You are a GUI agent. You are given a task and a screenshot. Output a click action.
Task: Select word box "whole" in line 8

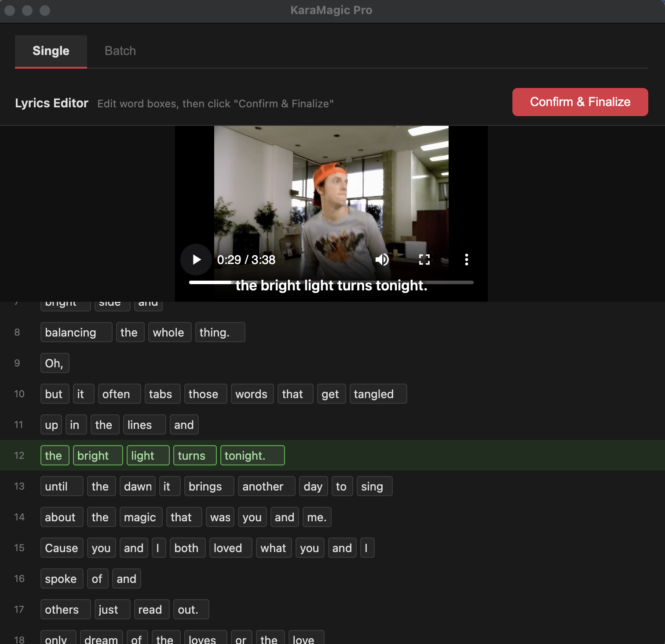(170, 332)
